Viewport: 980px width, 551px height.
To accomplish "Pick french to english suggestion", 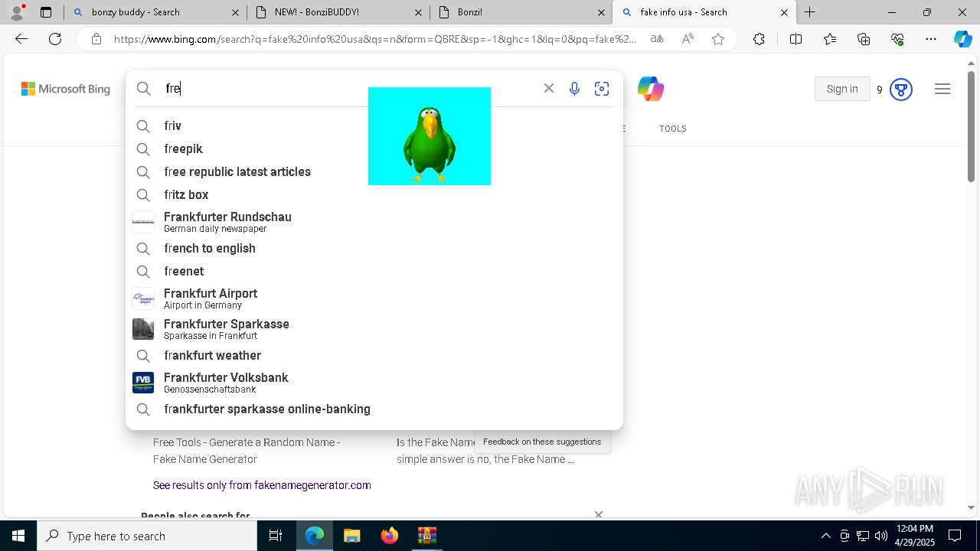I will pyautogui.click(x=374, y=248).
